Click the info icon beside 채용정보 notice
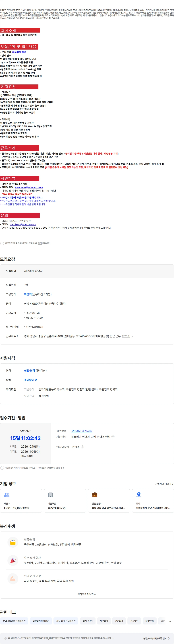 pos(2,243)
